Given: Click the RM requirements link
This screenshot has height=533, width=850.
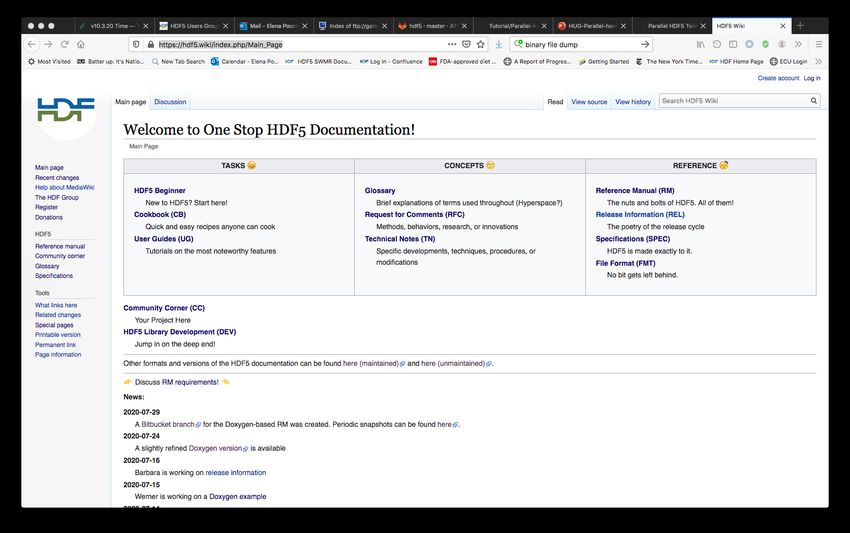Looking at the screenshot, I should coord(190,382).
